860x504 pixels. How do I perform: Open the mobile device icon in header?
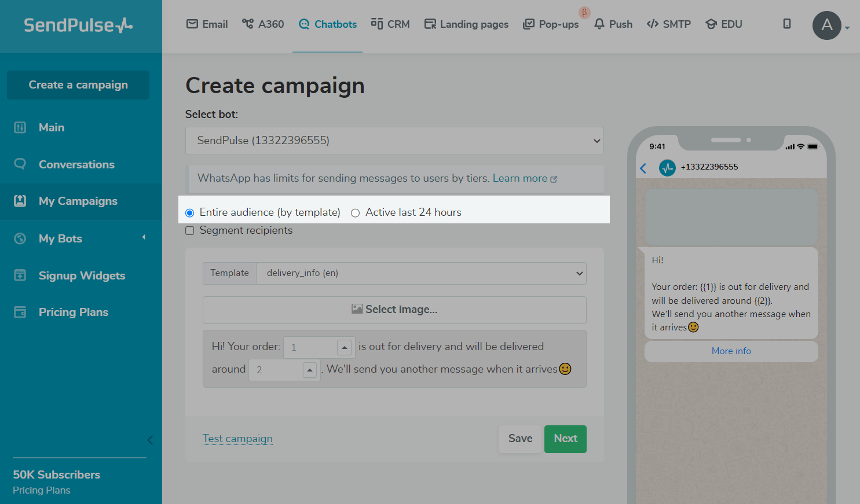786,24
